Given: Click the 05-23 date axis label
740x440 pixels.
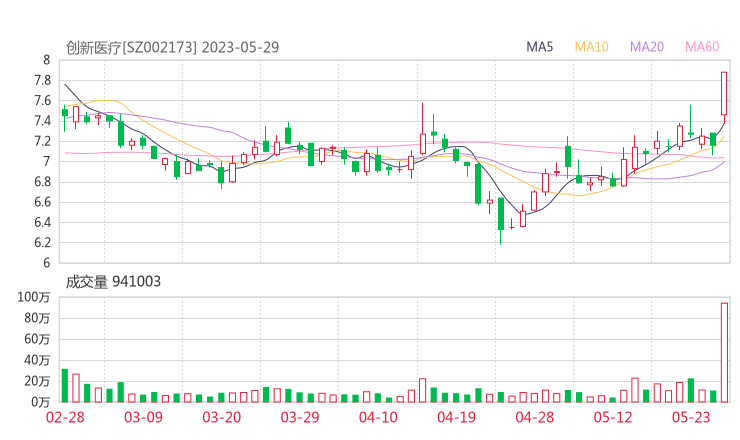Looking at the screenshot, I should [x=691, y=417].
